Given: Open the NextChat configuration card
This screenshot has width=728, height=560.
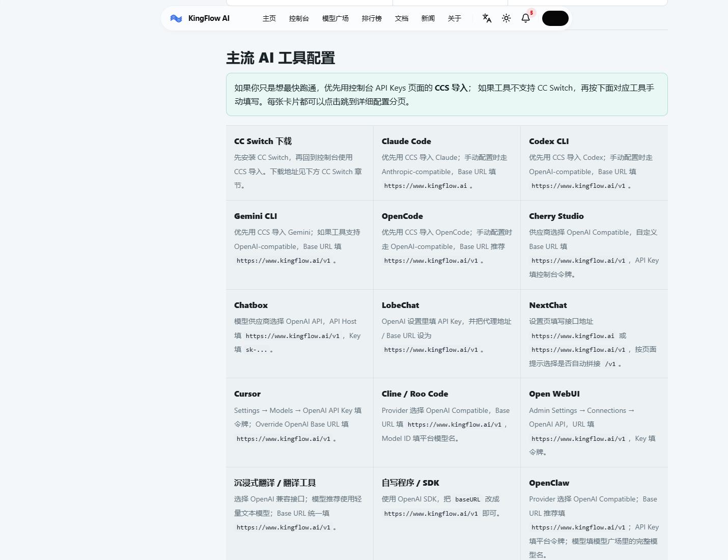Looking at the screenshot, I should click(594, 334).
